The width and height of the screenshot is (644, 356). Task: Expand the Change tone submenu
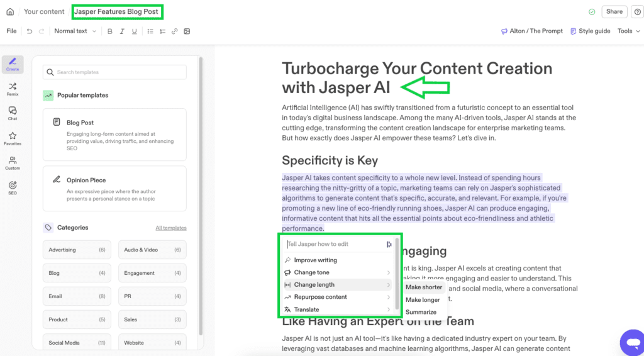[338, 272]
